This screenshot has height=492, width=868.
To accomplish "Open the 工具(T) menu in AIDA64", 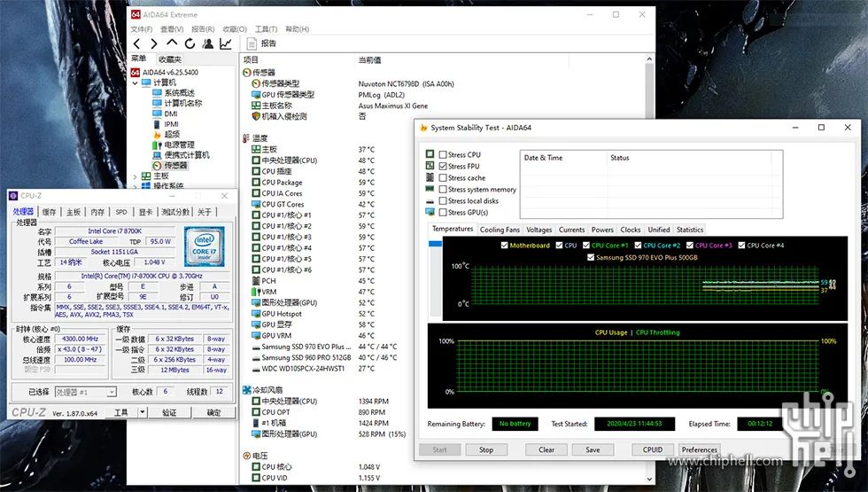I will click(x=267, y=28).
